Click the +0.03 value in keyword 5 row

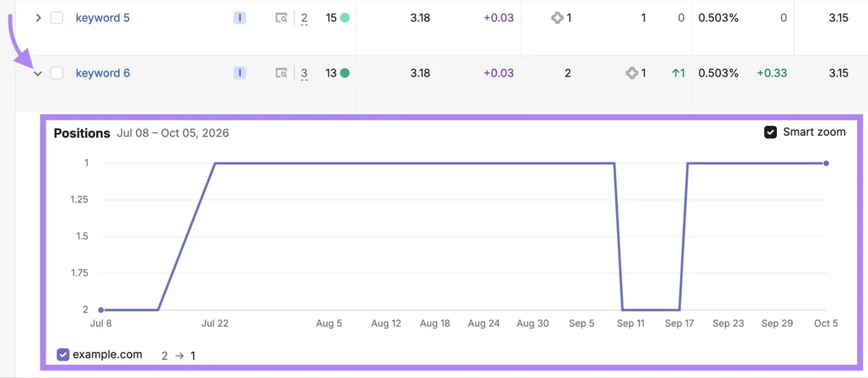point(498,18)
